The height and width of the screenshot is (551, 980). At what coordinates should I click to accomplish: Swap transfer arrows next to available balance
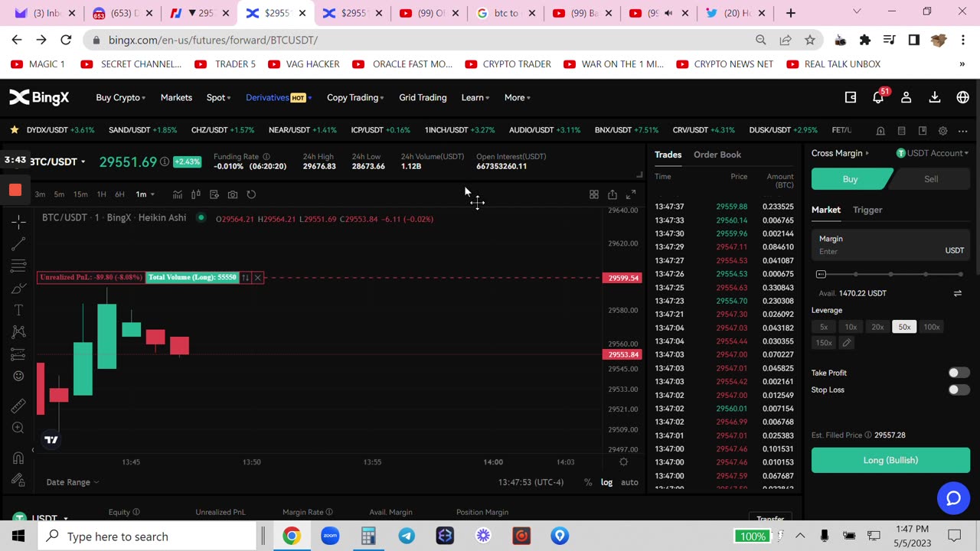point(957,293)
